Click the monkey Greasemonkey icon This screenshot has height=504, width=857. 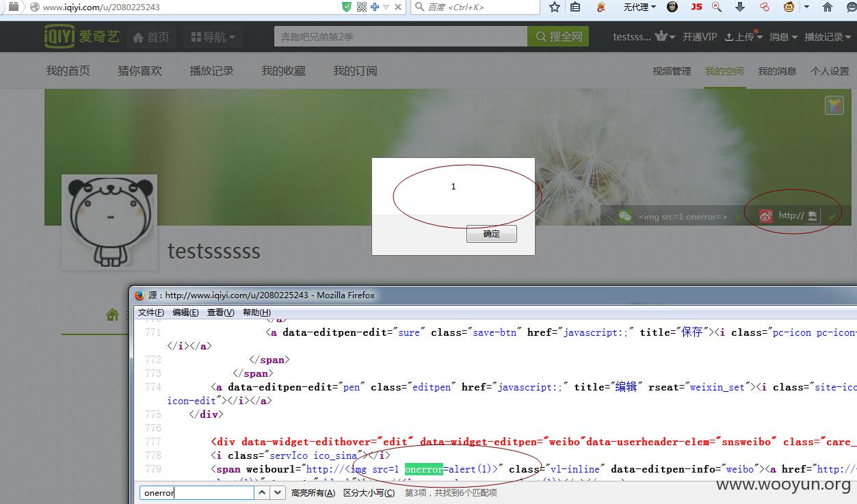click(x=789, y=7)
